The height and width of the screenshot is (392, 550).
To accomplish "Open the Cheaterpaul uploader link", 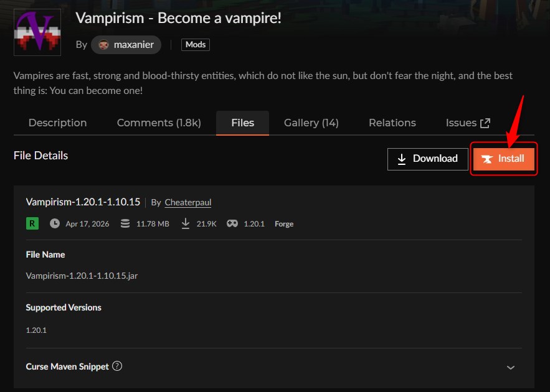I will pos(188,202).
